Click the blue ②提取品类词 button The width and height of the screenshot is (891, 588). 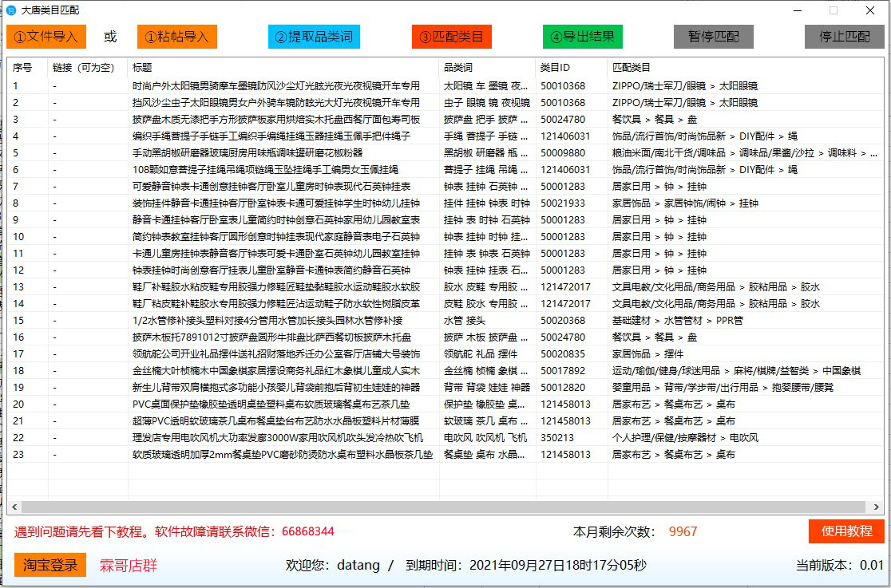[x=315, y=37]
